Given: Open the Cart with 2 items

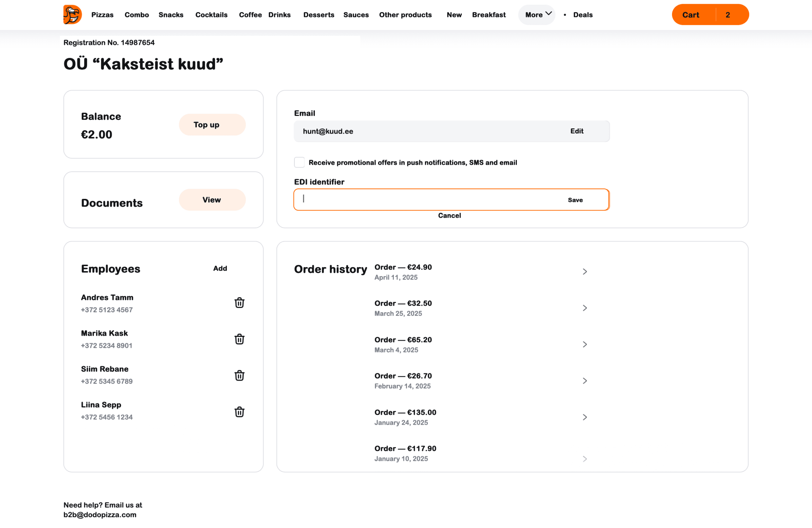Looking at the screenshot, I should 710,15.
